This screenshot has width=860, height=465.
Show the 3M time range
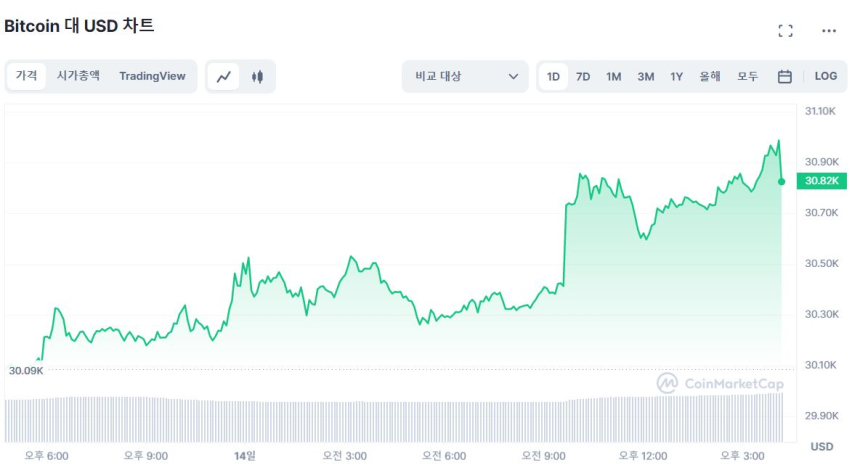point(646,76)
